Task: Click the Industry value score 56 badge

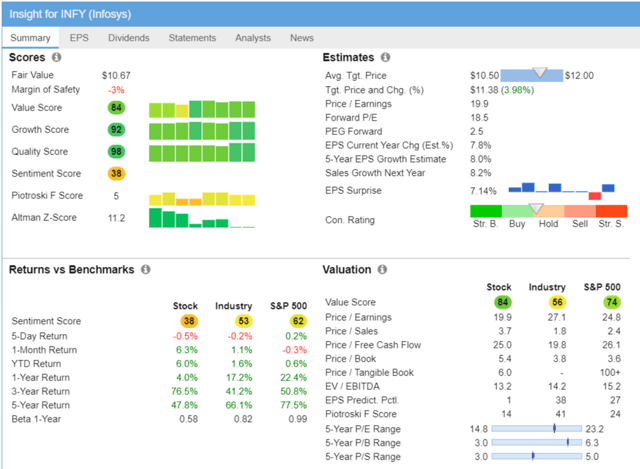Action: [x=558, y=302]
